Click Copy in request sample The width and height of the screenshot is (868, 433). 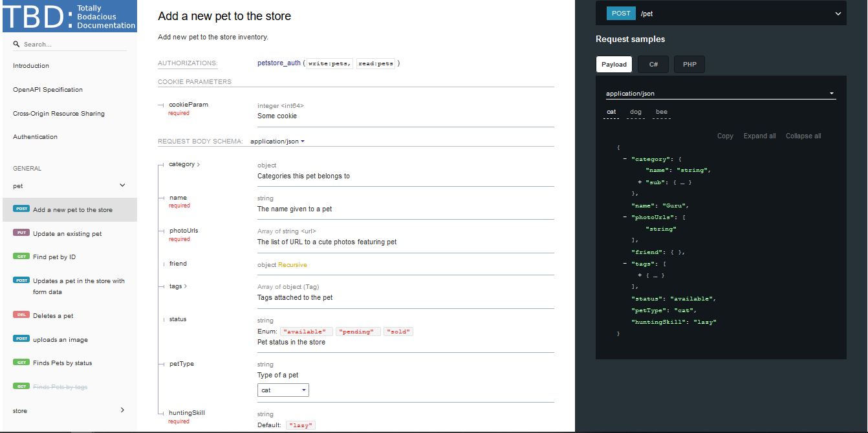(725, 136)
